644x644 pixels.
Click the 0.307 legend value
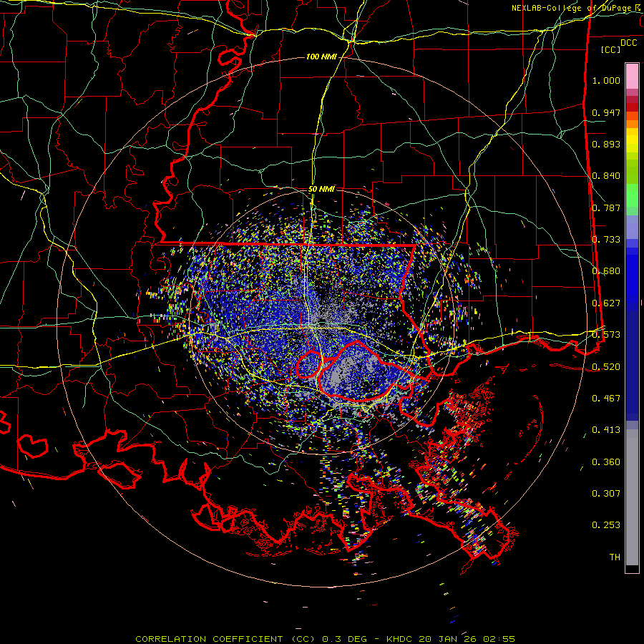pyautogui.click(x=606, y=493)
